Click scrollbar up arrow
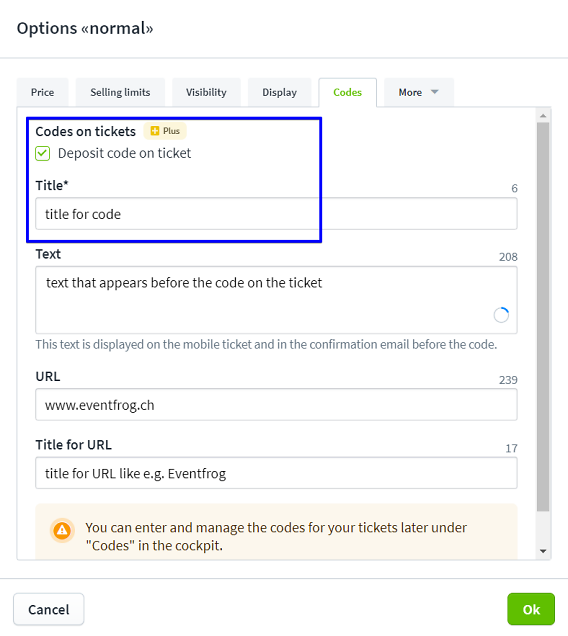Screen dimensions: 568x636 (x=543, y=116)
